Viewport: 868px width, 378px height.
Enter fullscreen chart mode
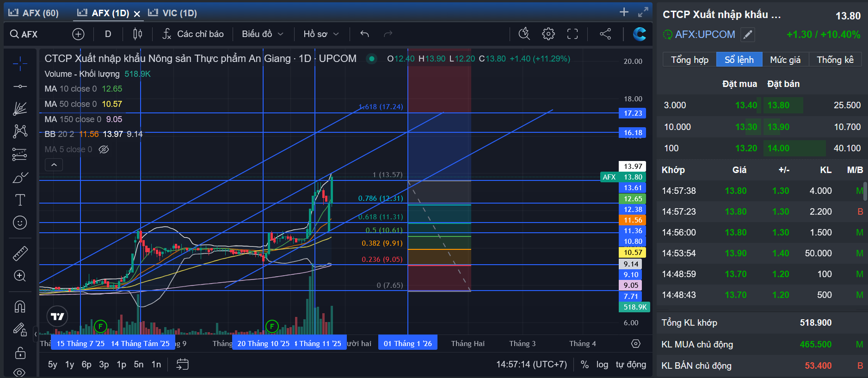[x=573, y=34]
